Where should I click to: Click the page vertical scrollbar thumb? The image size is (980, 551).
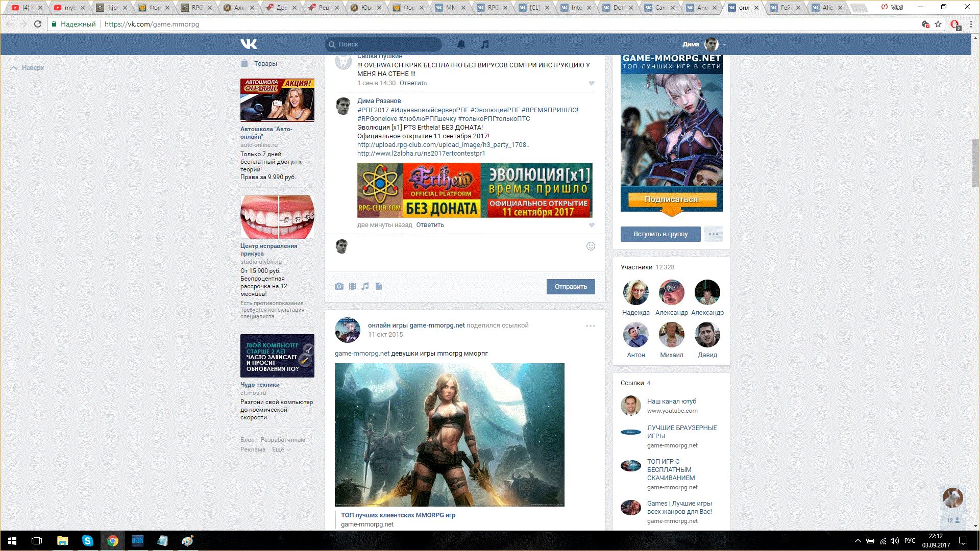(x=975, y=162)
